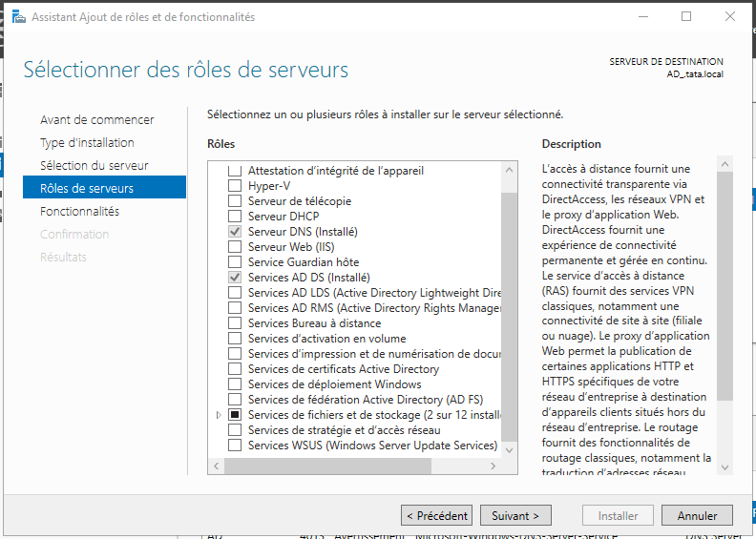Tick Services de déploiement Windows checkbox
The height and width of the screenshot is (539, 756).
pyautogui.click(x=235, y=384)
